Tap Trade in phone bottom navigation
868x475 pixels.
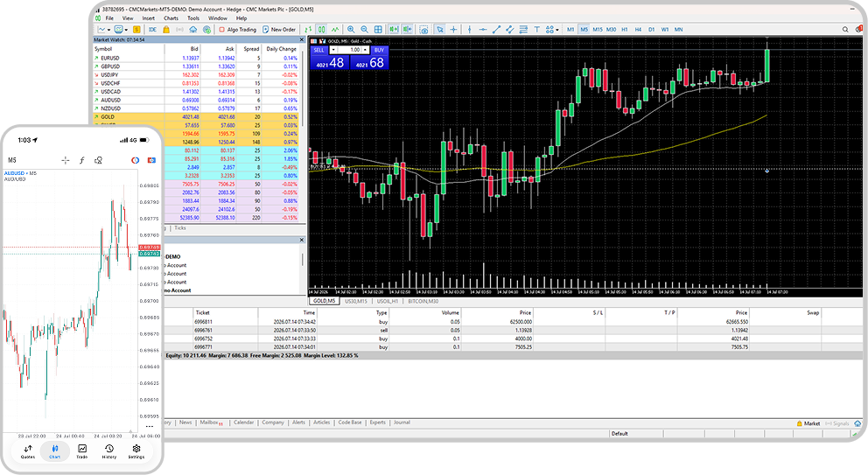coord(82,451)
